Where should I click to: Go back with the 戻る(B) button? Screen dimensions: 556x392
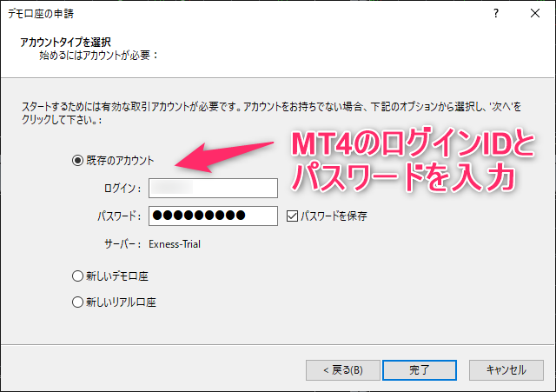(343, 370)
